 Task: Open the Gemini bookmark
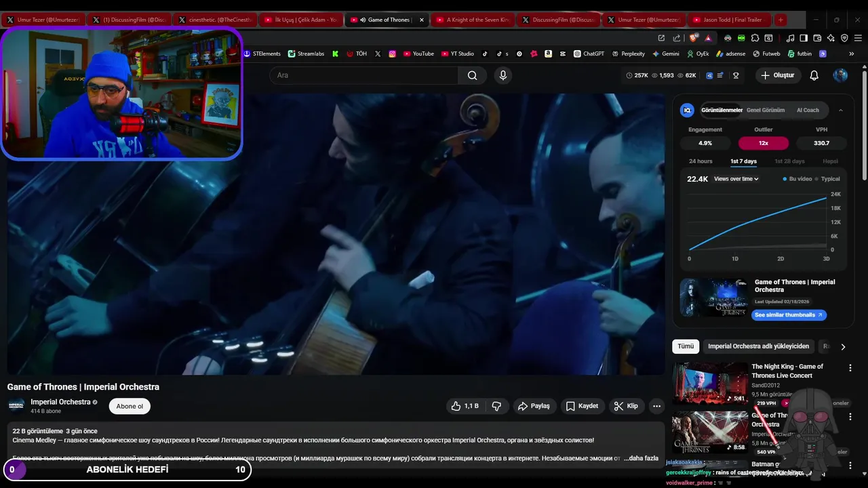coord(666,54)
